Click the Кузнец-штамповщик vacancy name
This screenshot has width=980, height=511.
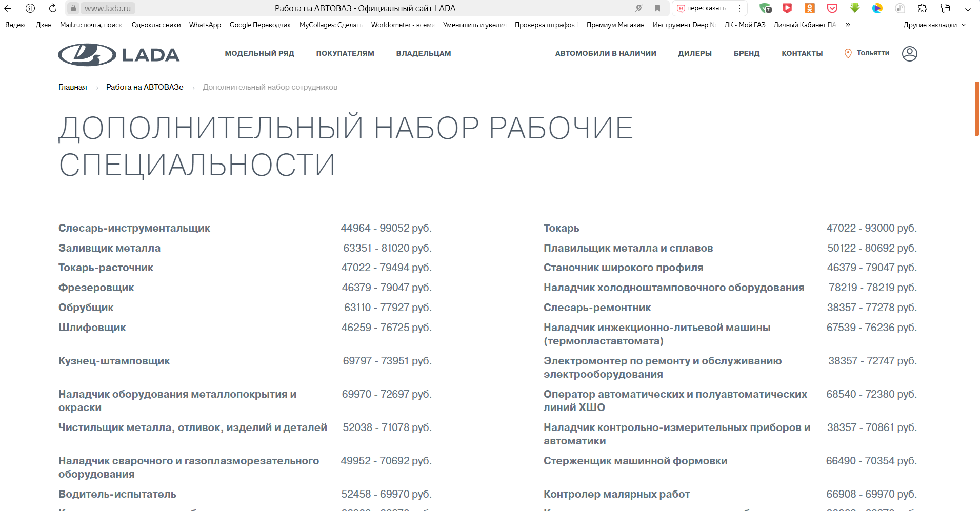114,361
